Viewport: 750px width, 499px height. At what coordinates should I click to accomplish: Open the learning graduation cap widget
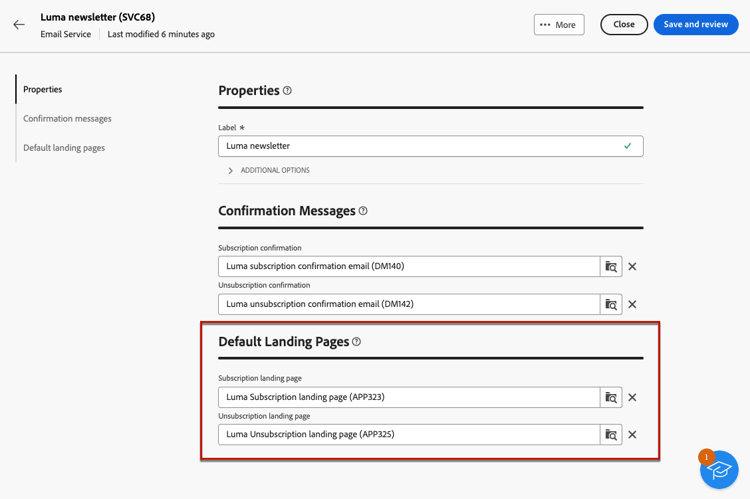(x=719, y=470)
